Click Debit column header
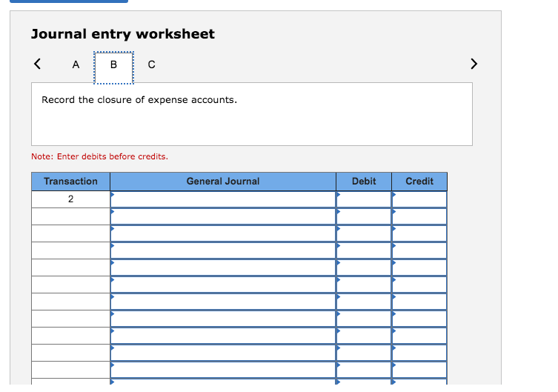This screenshot has width=558, height=392. pyautogui.click(x=364, y=182)
